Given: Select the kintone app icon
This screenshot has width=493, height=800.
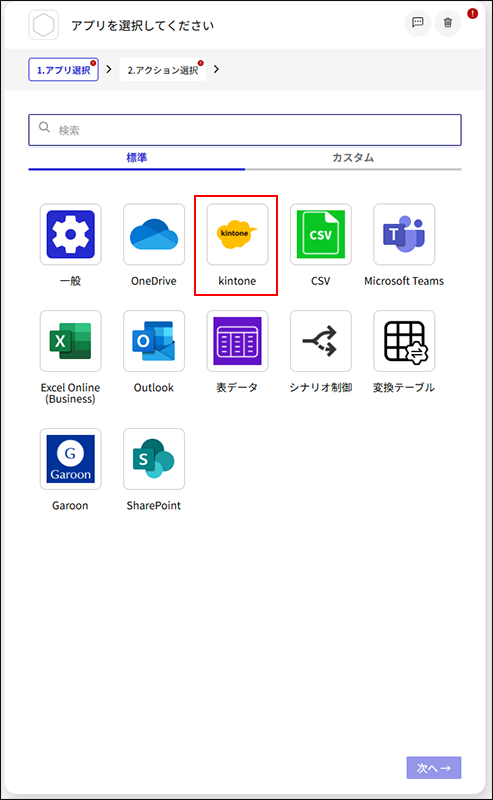Looking at the screenshot, I should tap(237, 234).
